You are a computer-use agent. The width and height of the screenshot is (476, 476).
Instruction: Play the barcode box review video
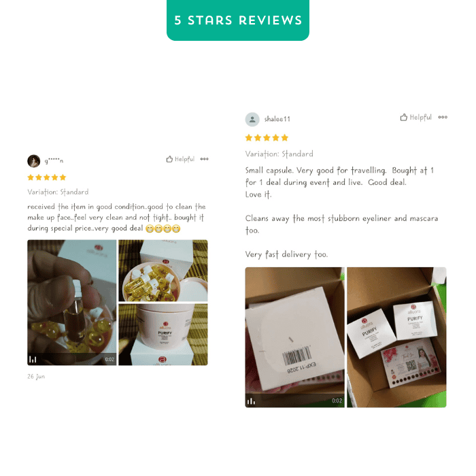(294, 337)
